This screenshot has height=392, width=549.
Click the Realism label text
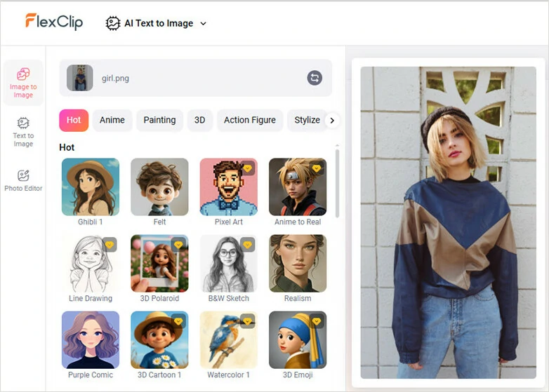[x=298, y=298]
